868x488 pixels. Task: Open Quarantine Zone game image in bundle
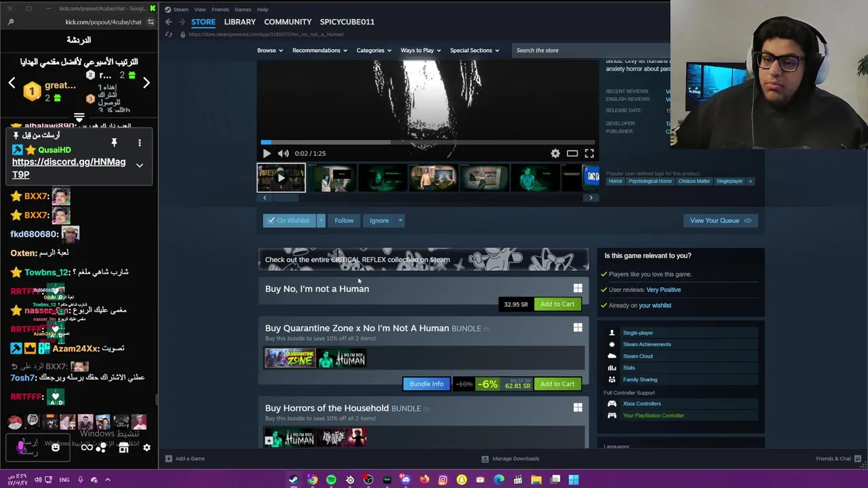(290, 358)
